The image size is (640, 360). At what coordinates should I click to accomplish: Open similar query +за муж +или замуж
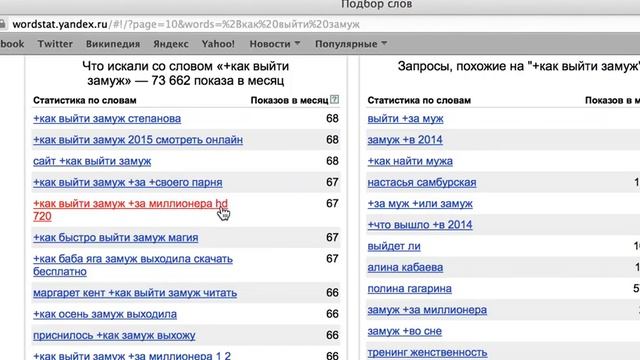(420, 204)
